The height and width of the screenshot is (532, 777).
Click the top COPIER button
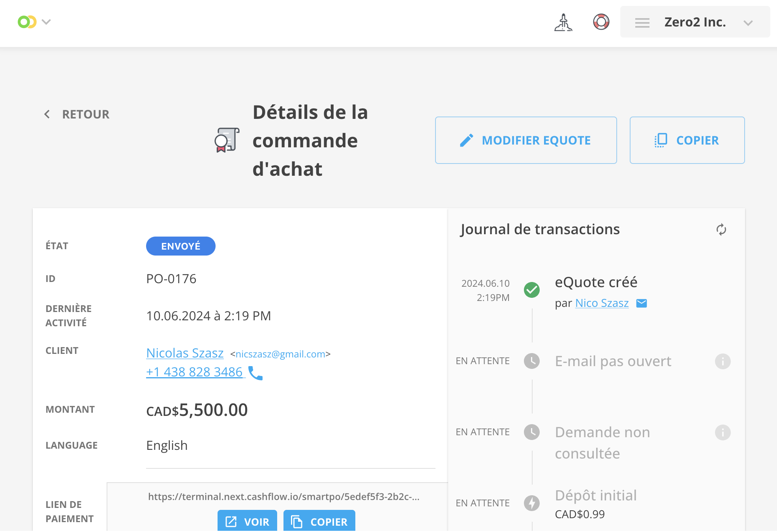[x=687, y=140]
